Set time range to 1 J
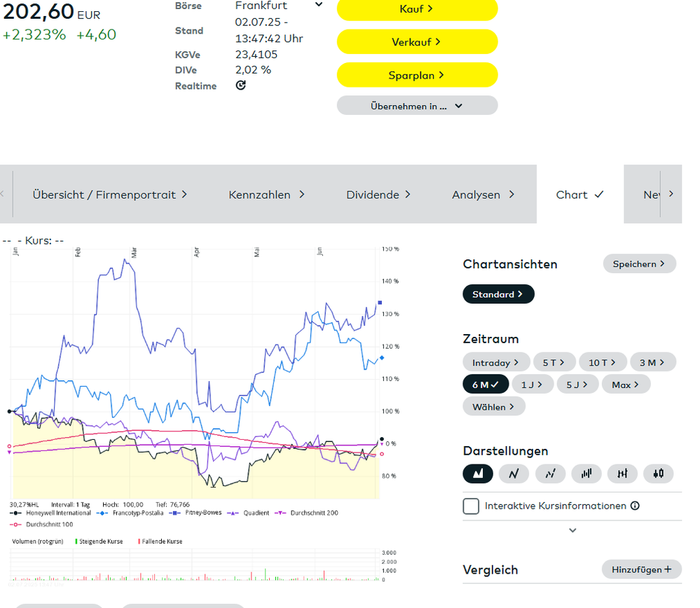Image resolution: width=700 pixels, height=608 pixels. click(533, 384)
